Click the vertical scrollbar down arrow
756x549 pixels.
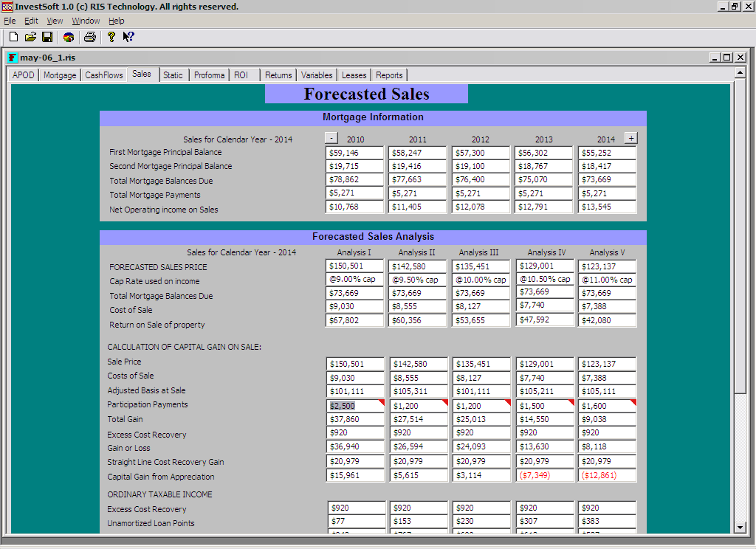point(740,528)
